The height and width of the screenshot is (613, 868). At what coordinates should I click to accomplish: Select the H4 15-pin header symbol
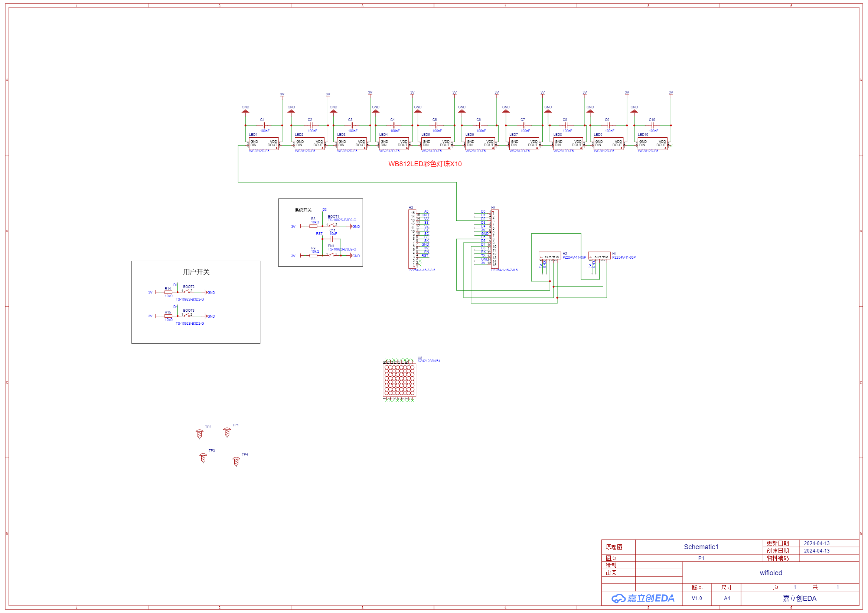[495, 239]
